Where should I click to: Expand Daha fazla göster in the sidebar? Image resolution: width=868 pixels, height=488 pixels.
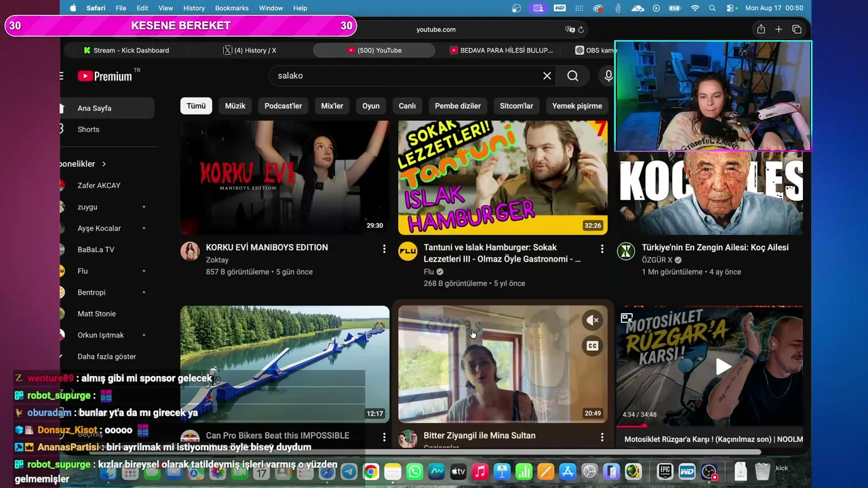(106, 357)
